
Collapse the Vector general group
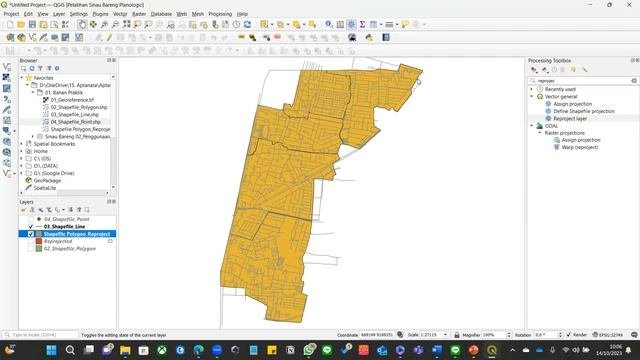point(532,97)
